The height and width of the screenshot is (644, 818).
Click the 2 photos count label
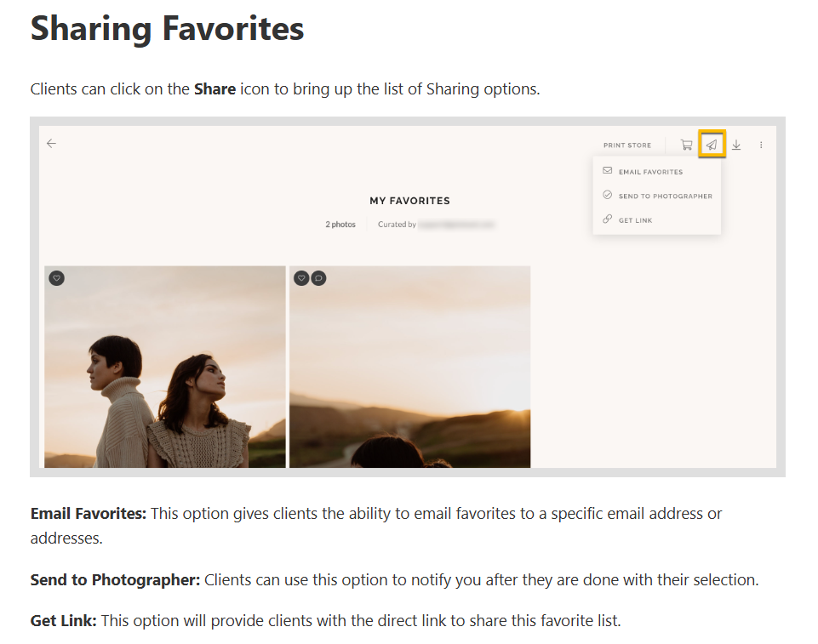coord(340,225)
